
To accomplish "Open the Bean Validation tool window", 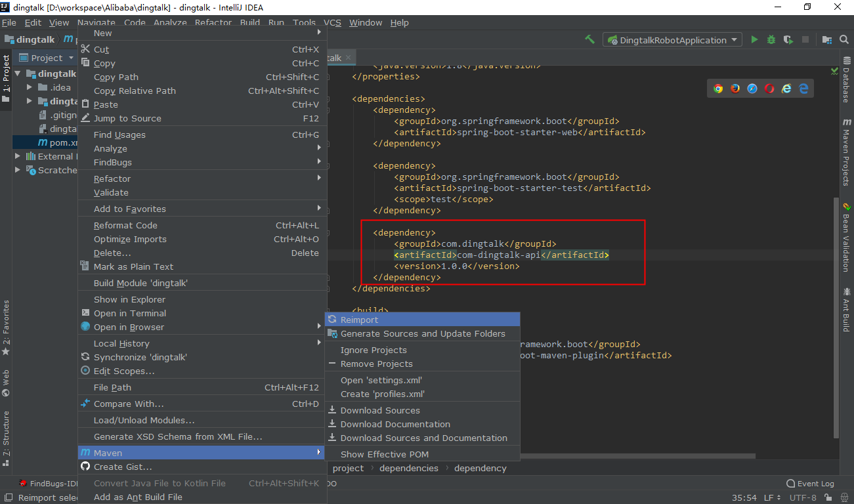I will [x=846, y=237].
